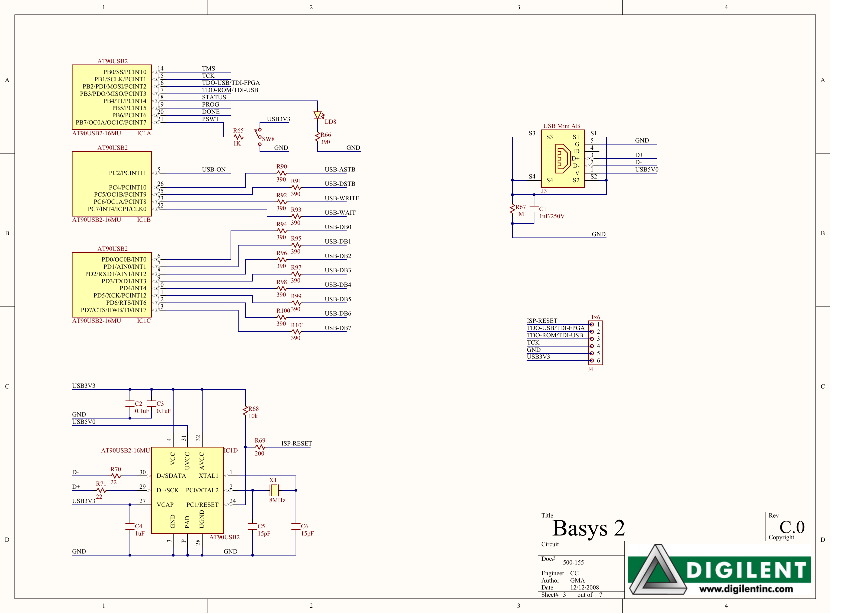Click capacitor C1 symbol
868x614 pixels.
534,209
